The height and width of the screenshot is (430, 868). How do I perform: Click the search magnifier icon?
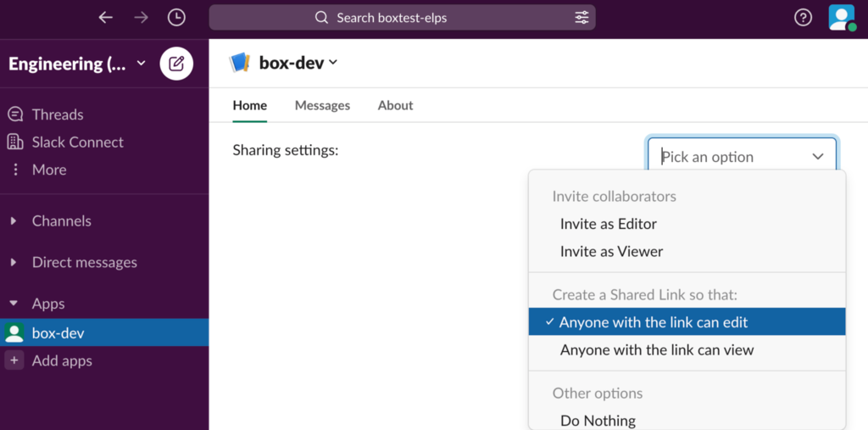coord(321,18)
